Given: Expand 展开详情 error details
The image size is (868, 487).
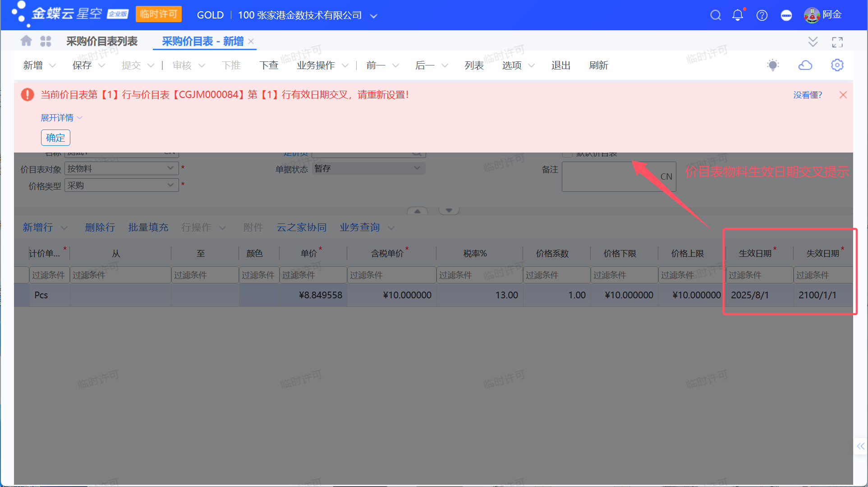Looking at the screenshot, I should pyautogui.click(x=61, y=118).
